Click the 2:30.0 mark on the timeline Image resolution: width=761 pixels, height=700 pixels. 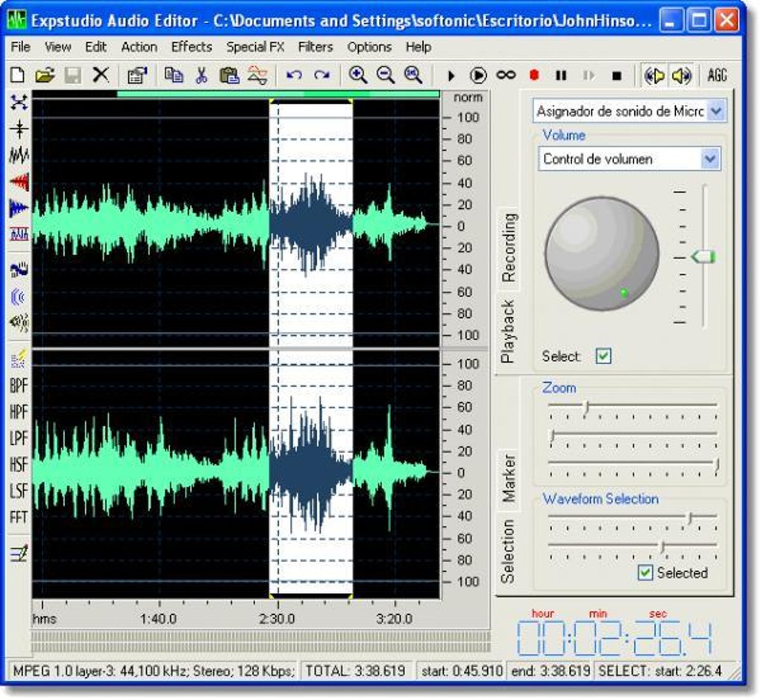(277, 619)
